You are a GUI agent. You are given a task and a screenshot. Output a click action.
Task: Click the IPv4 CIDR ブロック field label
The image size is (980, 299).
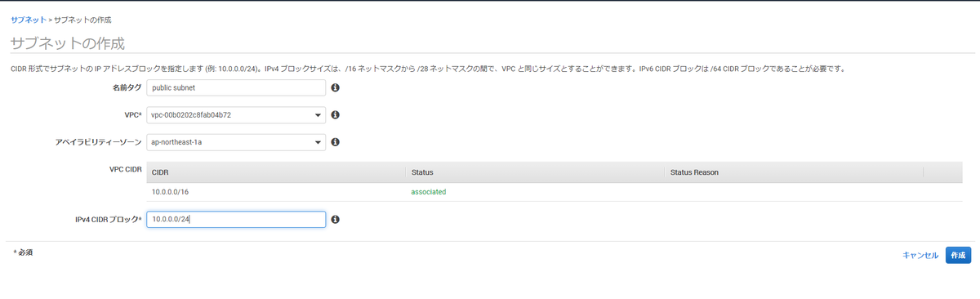(x=108, y=220)
